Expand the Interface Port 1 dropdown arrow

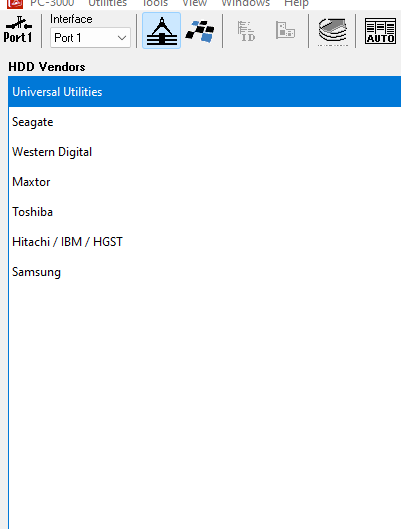pyautogui.click(x=122, y=38)
